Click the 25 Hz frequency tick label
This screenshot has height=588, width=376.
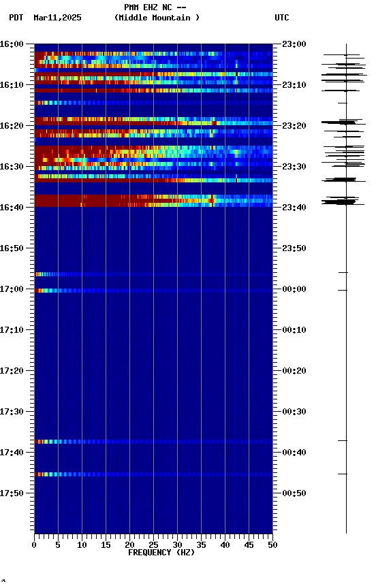point(153,545)
